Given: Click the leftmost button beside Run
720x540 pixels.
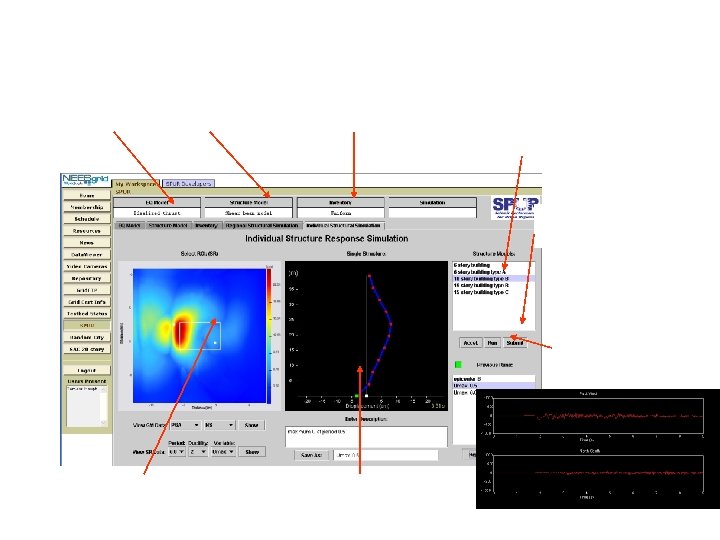Looking at the screenshot, I should coord(470,343).
